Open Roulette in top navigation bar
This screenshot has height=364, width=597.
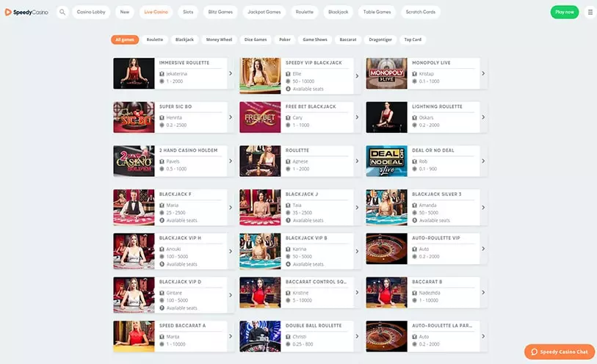point(305,12)
